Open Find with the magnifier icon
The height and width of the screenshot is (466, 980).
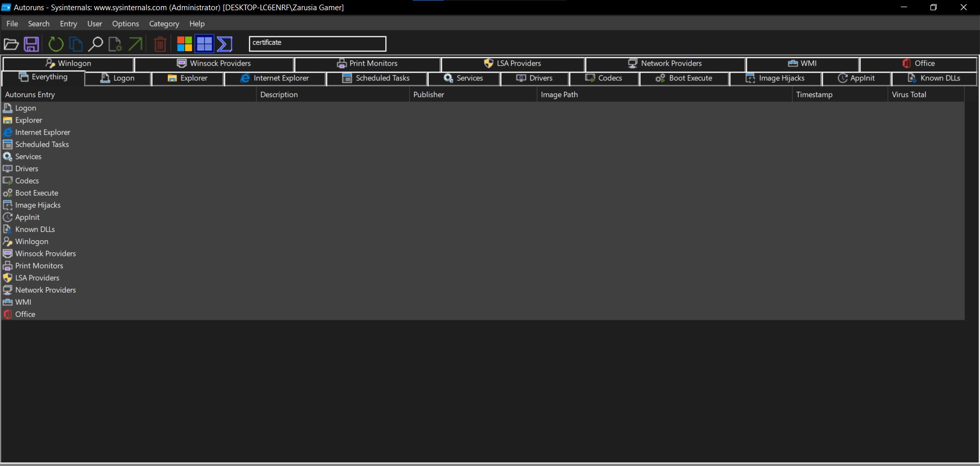click(95, 44)
